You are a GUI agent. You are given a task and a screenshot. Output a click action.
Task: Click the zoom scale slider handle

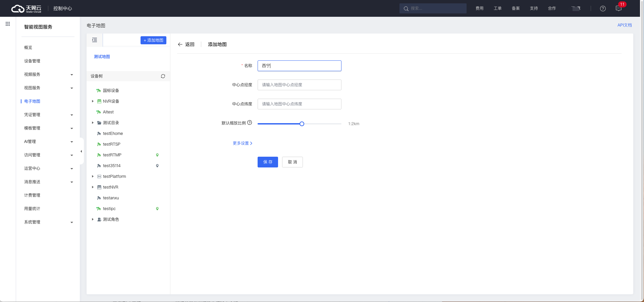[302, 124]
